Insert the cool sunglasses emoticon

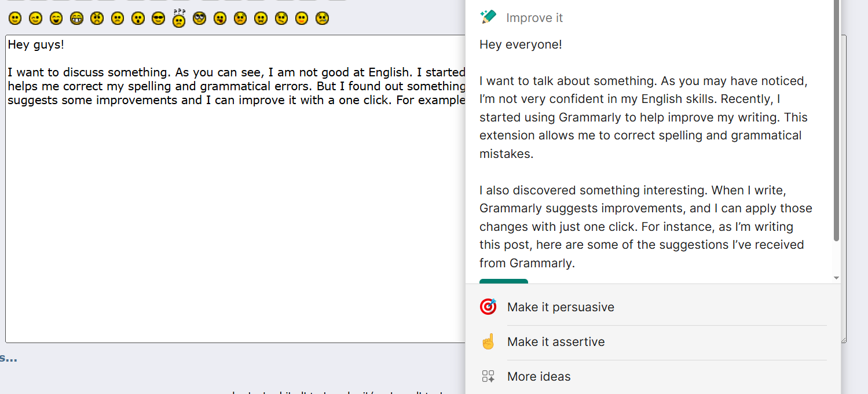point(158,19)
